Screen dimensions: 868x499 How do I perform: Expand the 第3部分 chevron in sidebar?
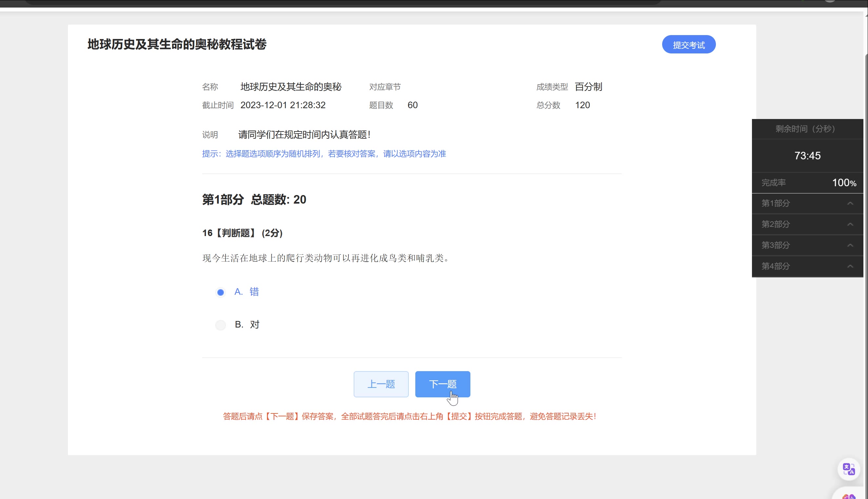click(x=850, y=245)
